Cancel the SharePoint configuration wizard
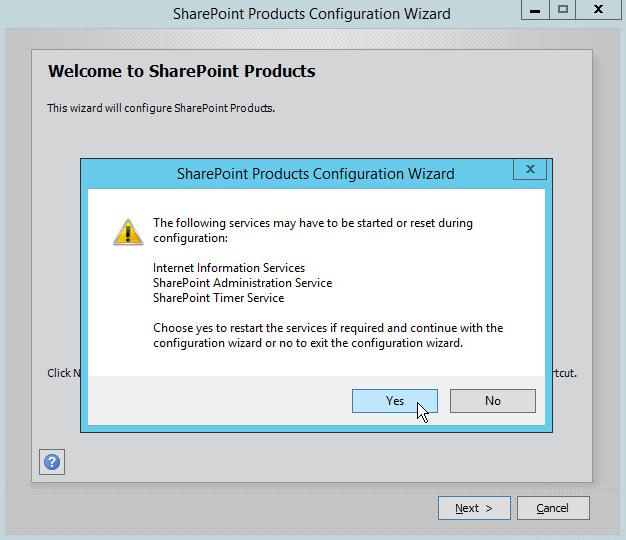 coord(552,508)
